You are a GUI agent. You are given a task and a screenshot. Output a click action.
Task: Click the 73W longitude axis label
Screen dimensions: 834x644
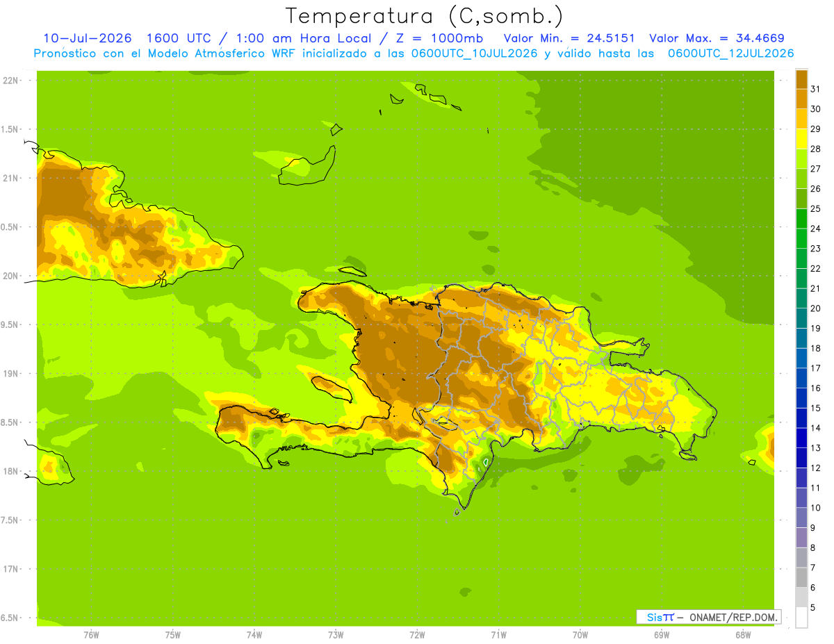[x=336, y=635]
